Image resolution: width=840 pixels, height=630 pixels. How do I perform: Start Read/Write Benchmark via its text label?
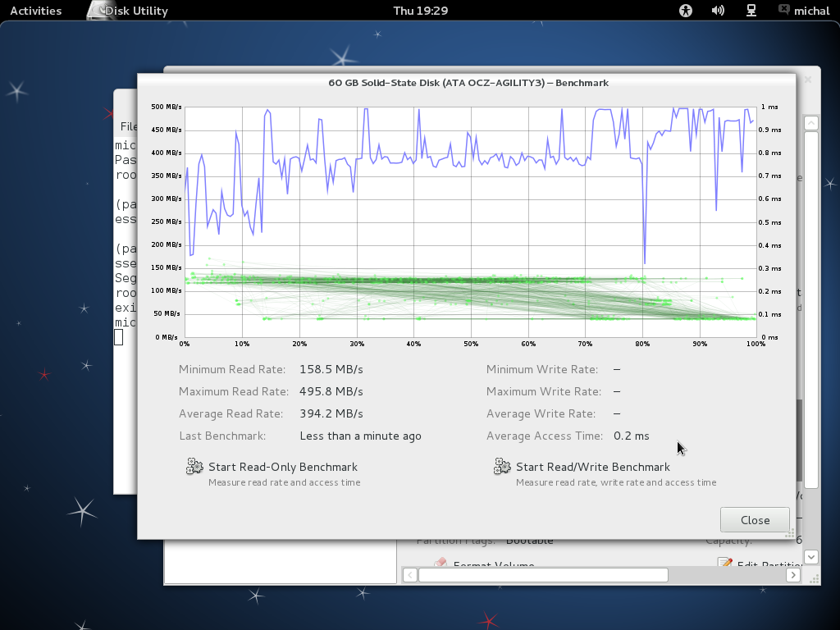(x=592, y=467)
